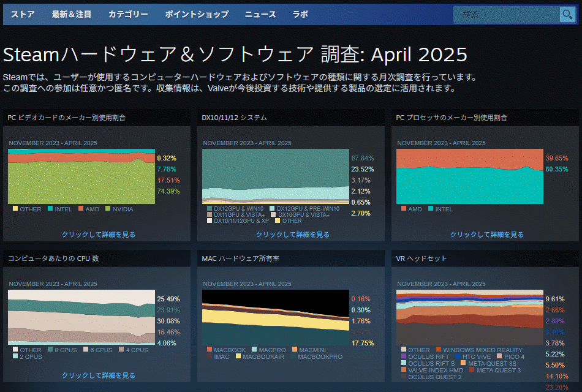
Task: Click the PICO 4 legend swatch
Action: tap(499, 356)
